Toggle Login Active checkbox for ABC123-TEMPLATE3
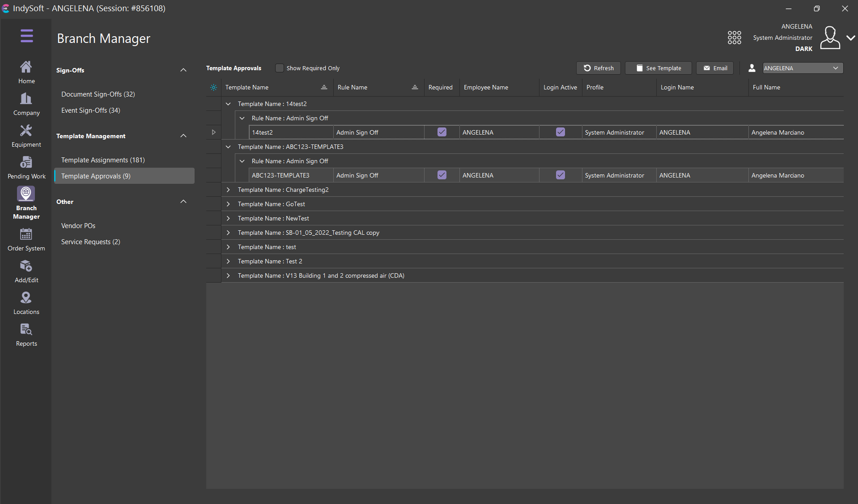The image size is (858, 504). [560, 175]
